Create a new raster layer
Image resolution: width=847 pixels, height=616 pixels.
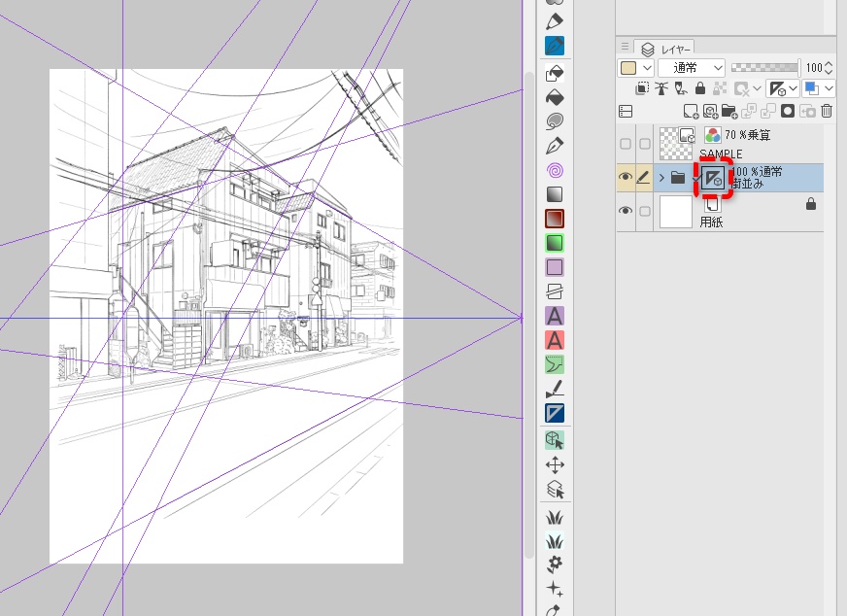pyautogui.click(x=691, y=112)
